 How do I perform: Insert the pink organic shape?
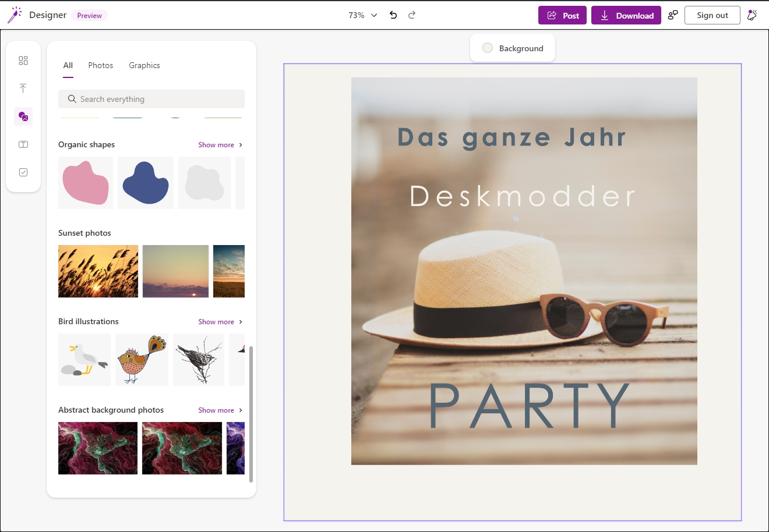click(x=86, y=183)
